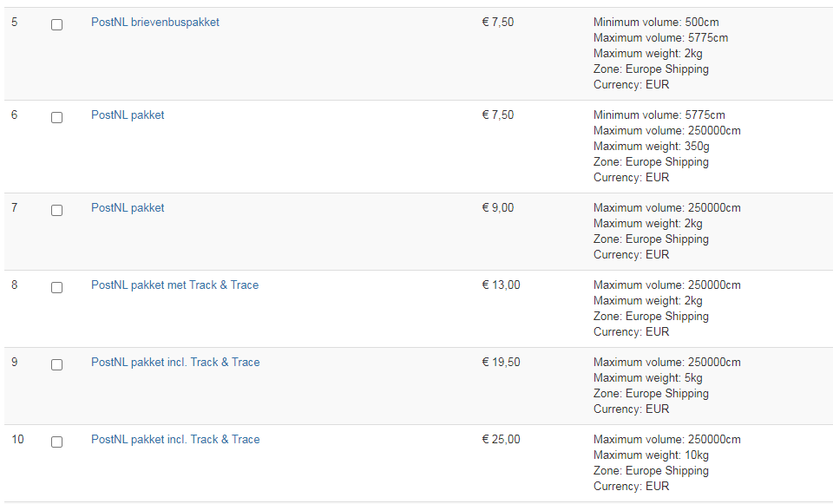Open the PostNL brievenbuspakket link
This screenshot has width=833, height=504.
(x=154, y=23)
